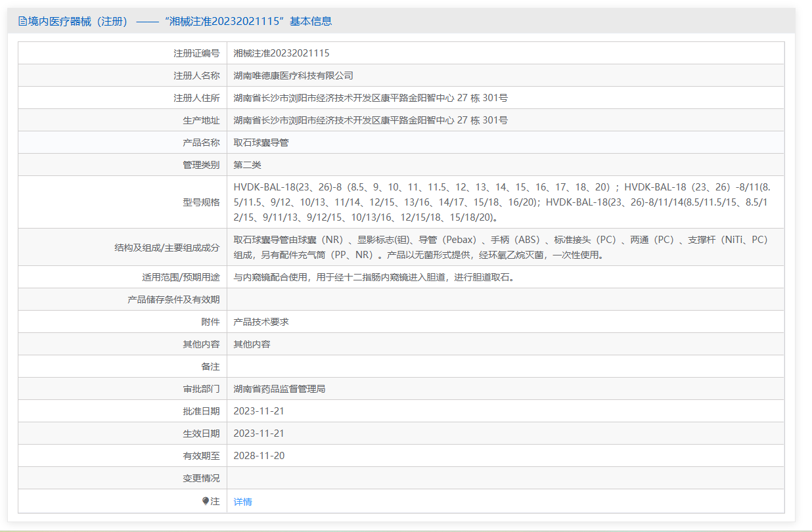
Task: Click the 备注 label
Action: pos(210,366)
